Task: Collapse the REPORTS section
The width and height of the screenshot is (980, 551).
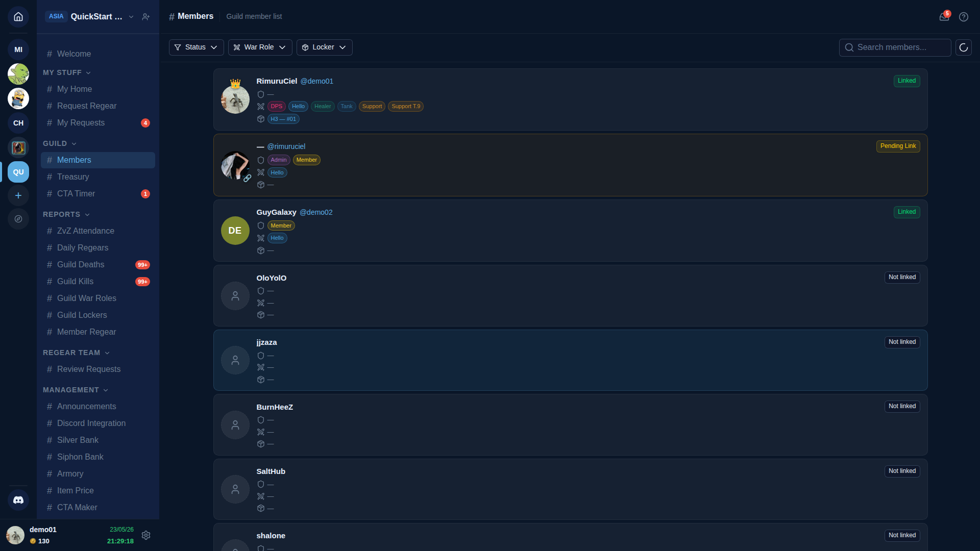Action: pyautogui.click(x=66, y=214)
